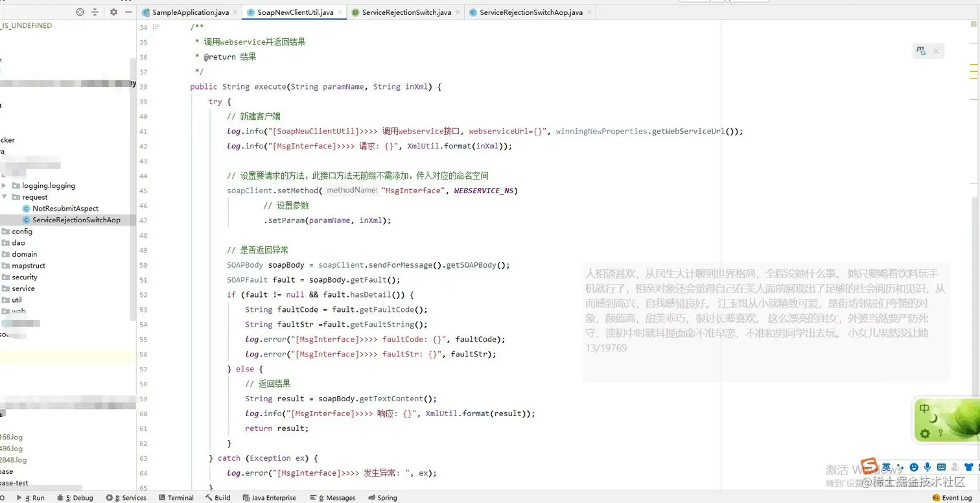The height and width of the screenshot is (503, 980).
Task: Click the 168.log file entry
Action: pyautogui.click(x=12, y=437)
